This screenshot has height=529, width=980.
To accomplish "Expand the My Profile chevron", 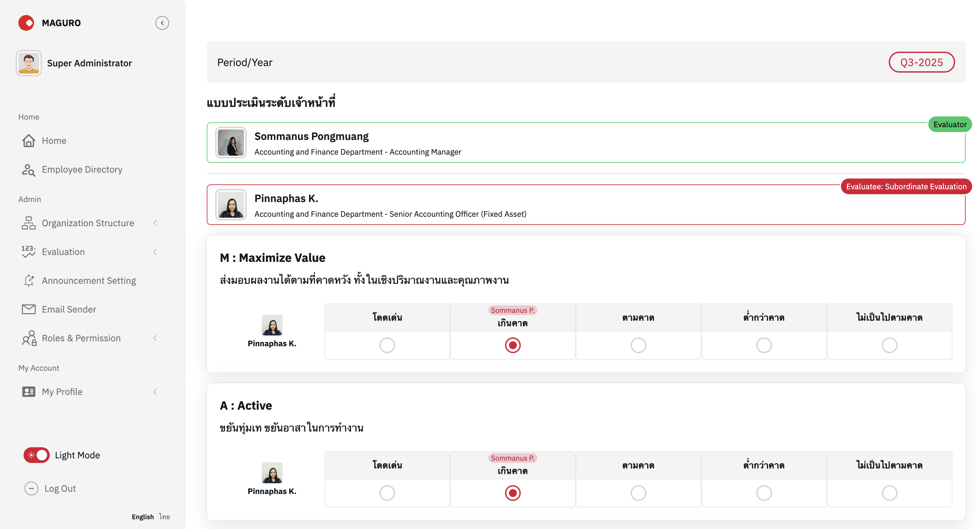I will (x=155, y=392).
